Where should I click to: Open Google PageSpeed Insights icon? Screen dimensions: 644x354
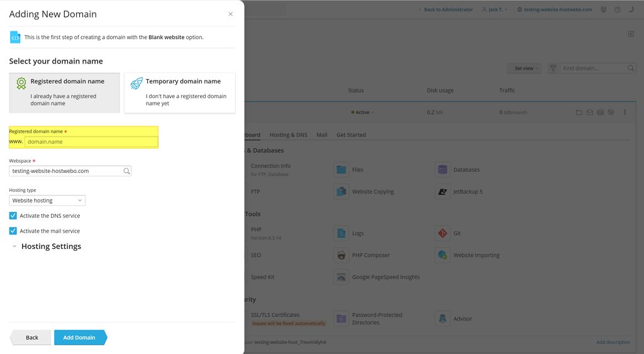341,277
